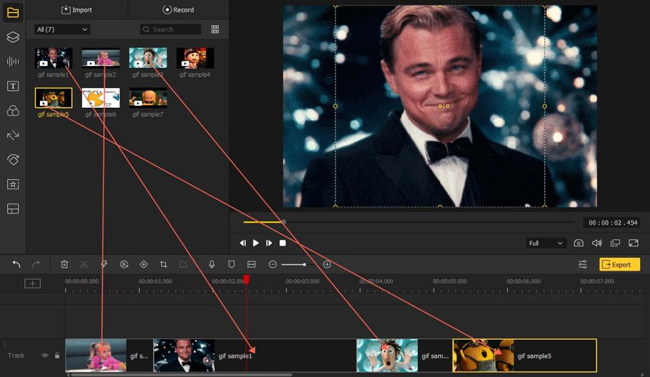Open the Crop tool
Screen dimensions: 650x377
click(x=163, y=264)
